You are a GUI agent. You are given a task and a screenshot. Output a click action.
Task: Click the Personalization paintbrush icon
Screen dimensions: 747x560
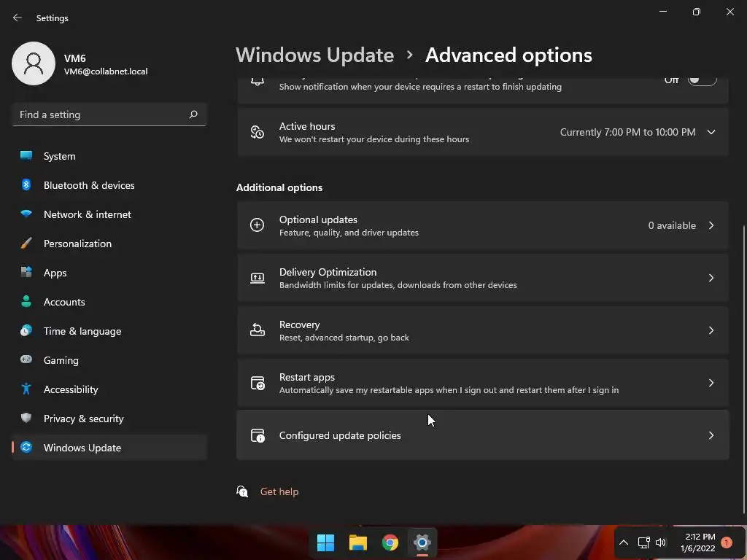click(26, 244)
